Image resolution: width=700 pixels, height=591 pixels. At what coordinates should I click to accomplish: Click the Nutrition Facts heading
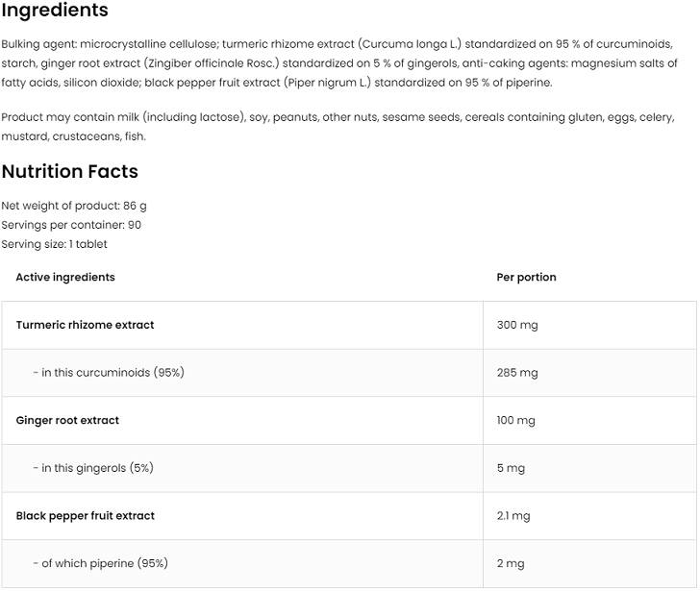point(69,172)
